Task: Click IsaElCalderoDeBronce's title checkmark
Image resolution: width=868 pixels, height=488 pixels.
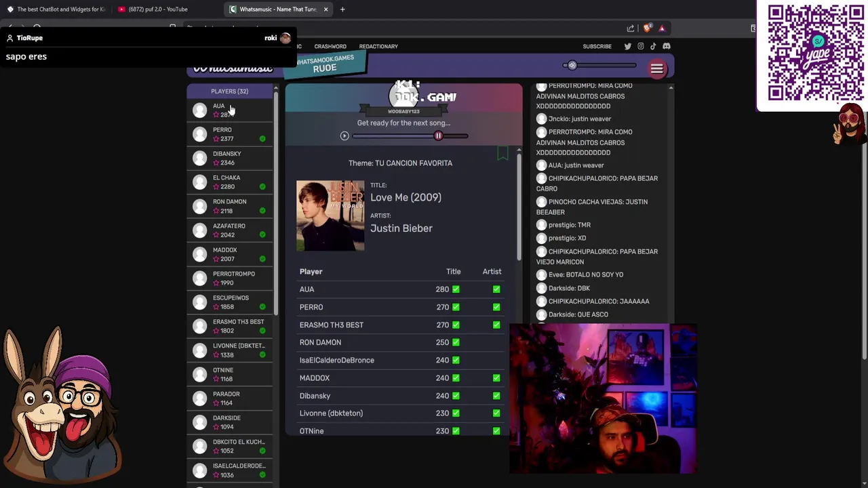Action: coord(456,360)
